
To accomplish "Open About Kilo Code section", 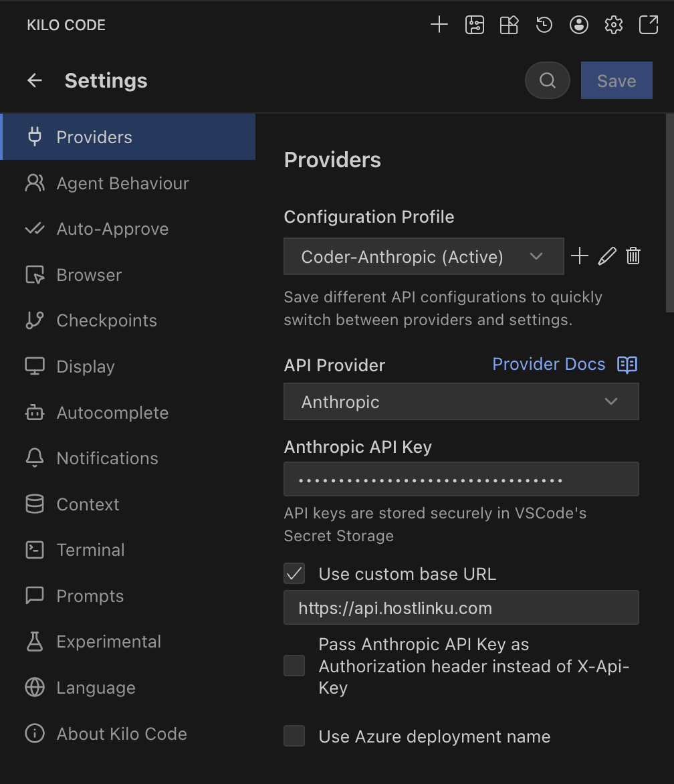I will (129, 734).
